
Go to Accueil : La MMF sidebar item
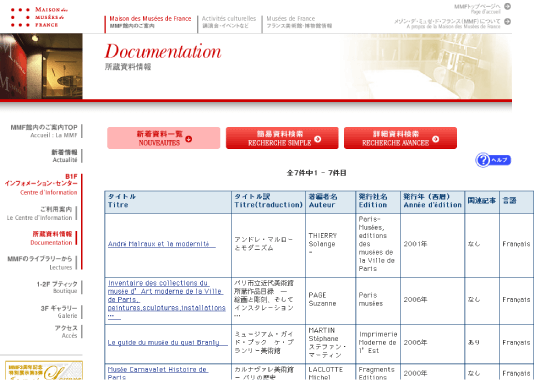(44, 131)
